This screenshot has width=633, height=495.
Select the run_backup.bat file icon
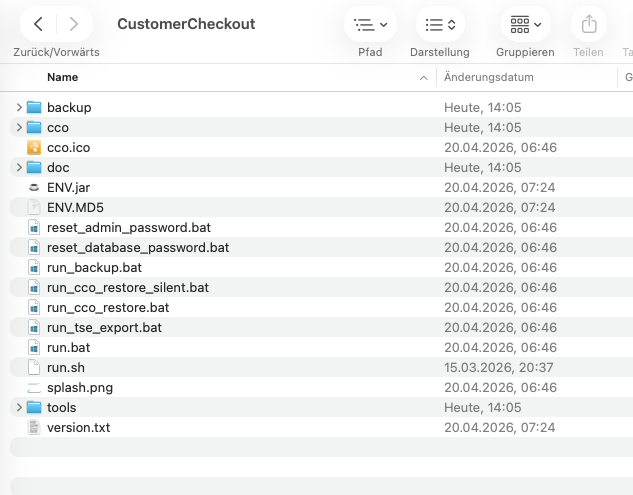(34, 267)
